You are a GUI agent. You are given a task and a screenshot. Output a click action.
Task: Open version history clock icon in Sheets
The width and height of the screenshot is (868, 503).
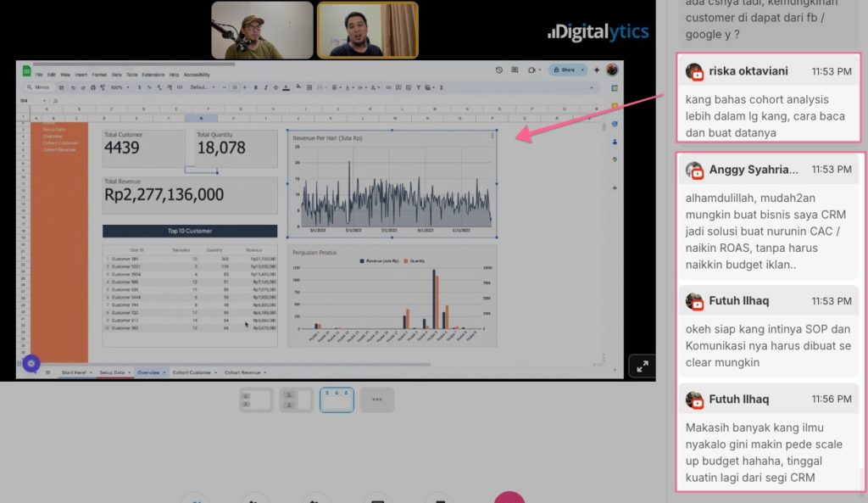(499, 70)
